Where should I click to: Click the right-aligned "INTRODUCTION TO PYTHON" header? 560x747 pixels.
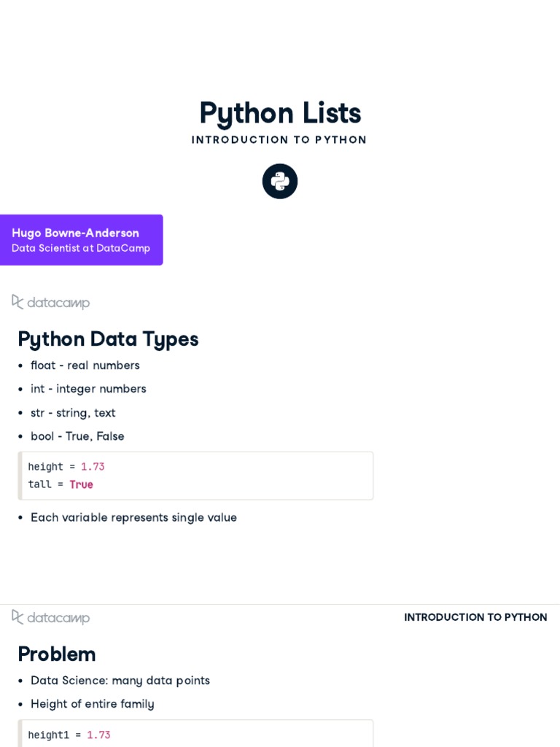click(475, 617)
